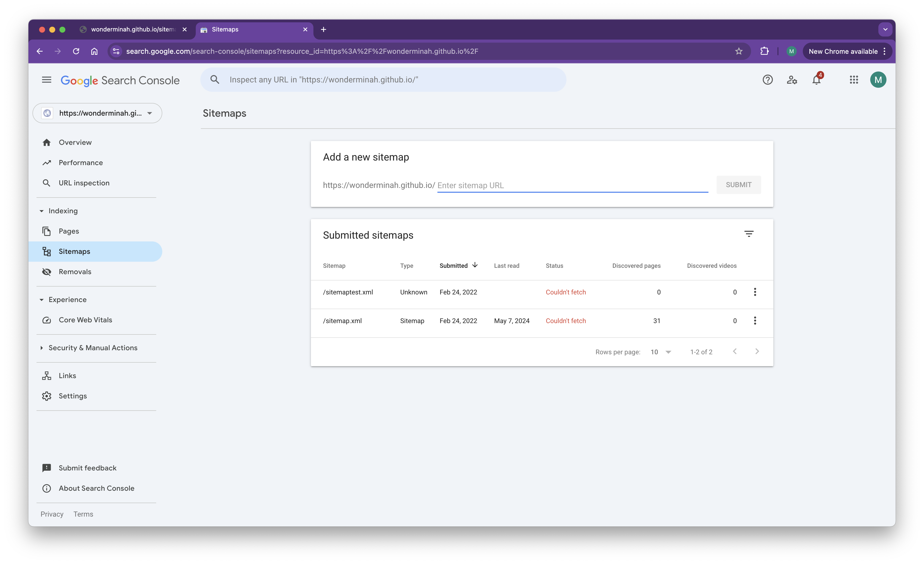Image resolution: width=924 pixels, height=564 pixels.
Task: Open the Google apps grid icon
Action: pyautogui.click(x=854, y=80)
